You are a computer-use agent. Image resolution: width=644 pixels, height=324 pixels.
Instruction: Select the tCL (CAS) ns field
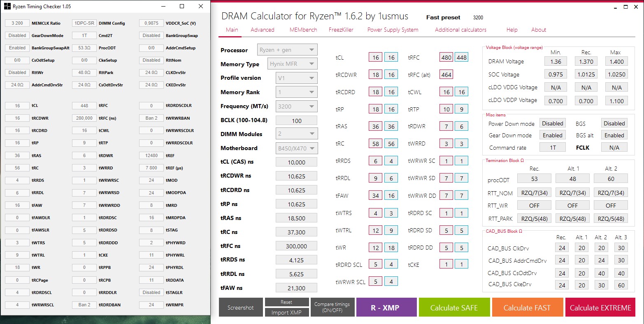click(x=296, y=162)
